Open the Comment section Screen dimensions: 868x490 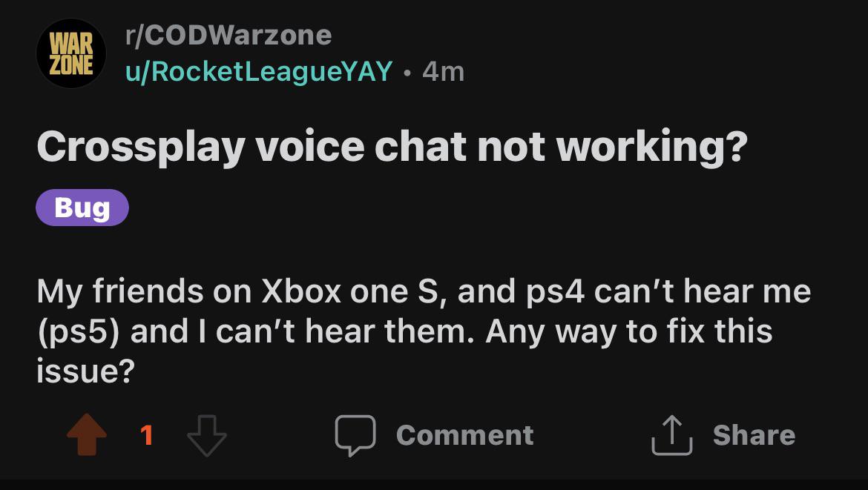pyautogui.click(x=465, y=436)
